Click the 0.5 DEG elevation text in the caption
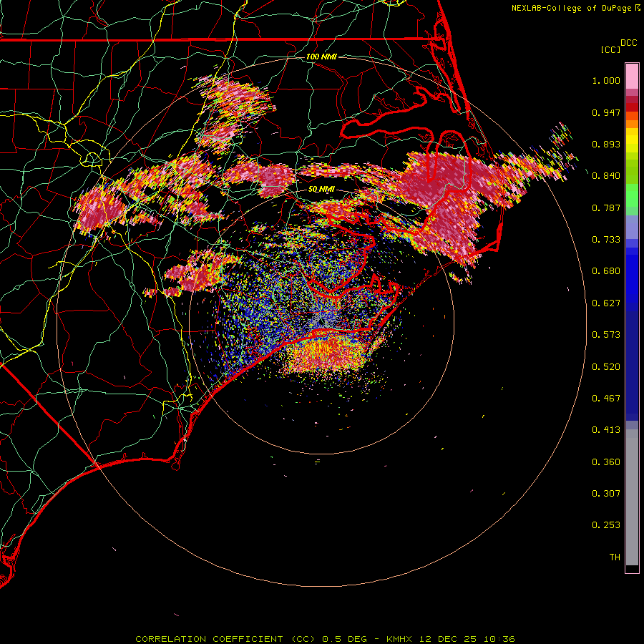 point(344,639)
